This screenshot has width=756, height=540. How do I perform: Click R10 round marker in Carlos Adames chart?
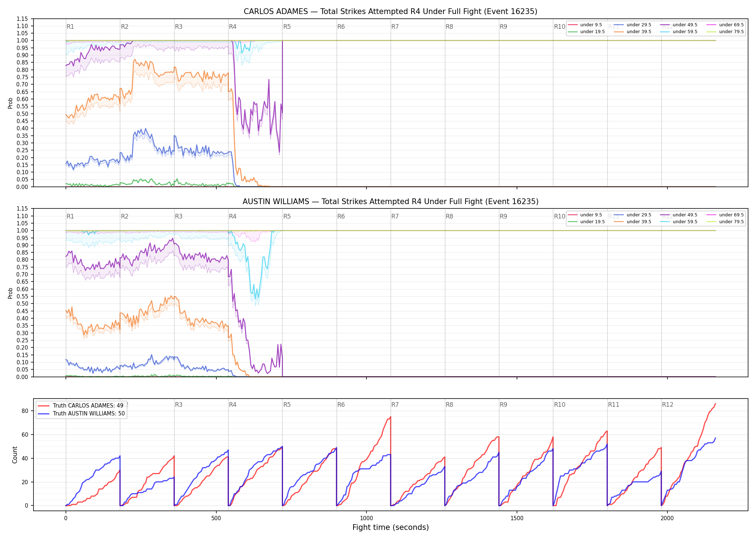click(x=559, y=27)
